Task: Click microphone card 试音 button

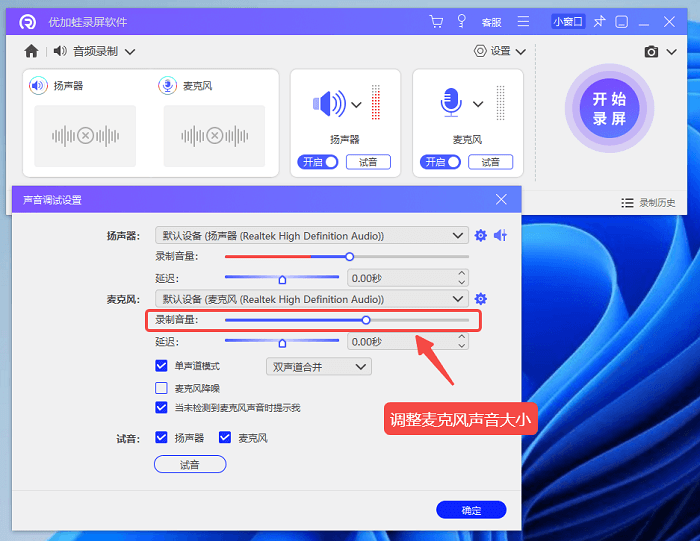Action: tap(491, 162)
